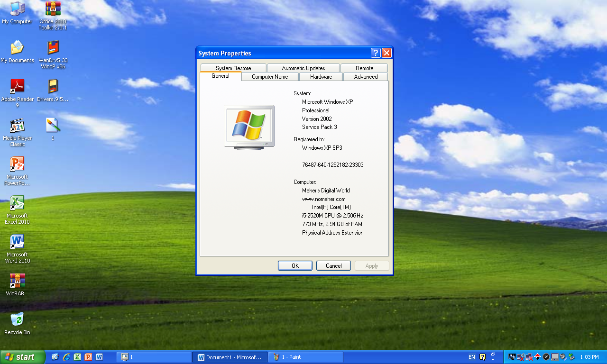Click the Windows logo monitor image

[249, 127]
